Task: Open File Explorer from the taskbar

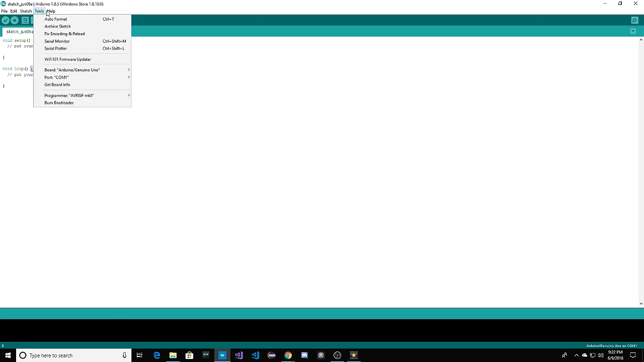Action: click(173, 355)
